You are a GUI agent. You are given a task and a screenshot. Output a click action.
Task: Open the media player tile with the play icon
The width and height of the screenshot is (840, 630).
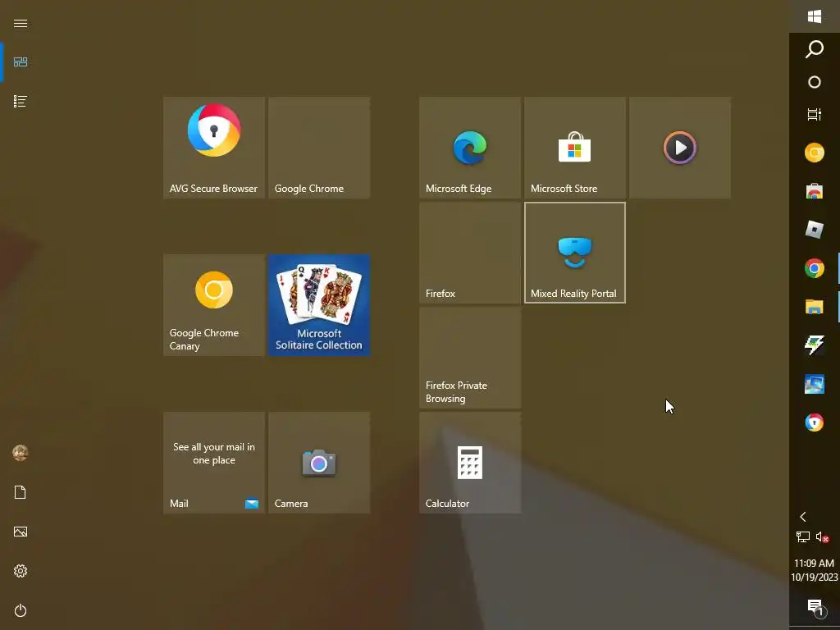tap(680, 148)
